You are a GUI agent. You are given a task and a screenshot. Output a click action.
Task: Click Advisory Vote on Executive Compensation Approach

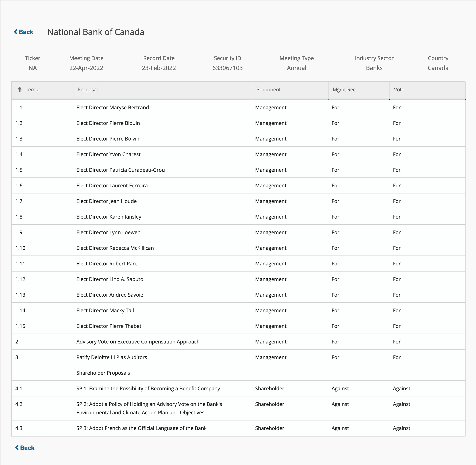138,342
